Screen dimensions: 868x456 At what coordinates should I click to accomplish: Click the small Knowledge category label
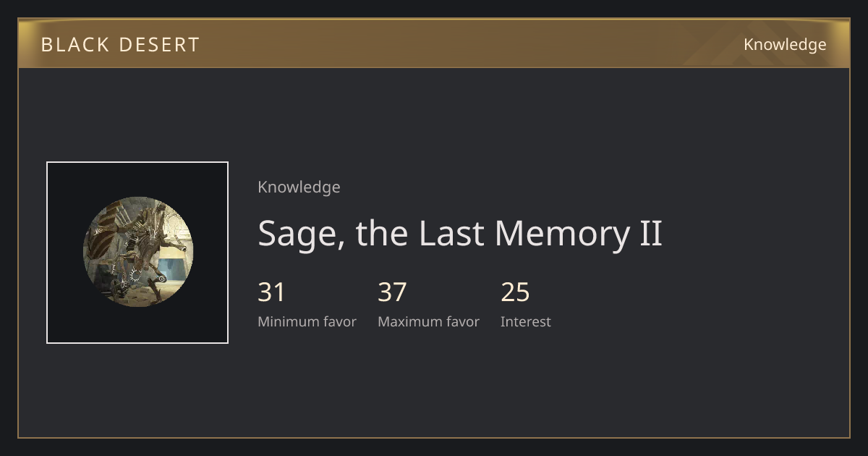299,187
